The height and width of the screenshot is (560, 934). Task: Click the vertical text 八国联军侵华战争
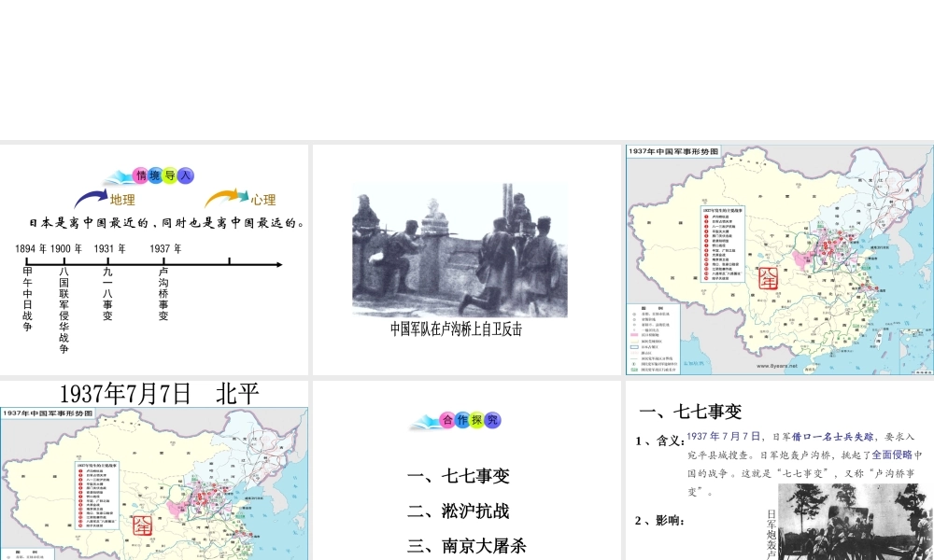pyautogui.click(x=64, y=310)
